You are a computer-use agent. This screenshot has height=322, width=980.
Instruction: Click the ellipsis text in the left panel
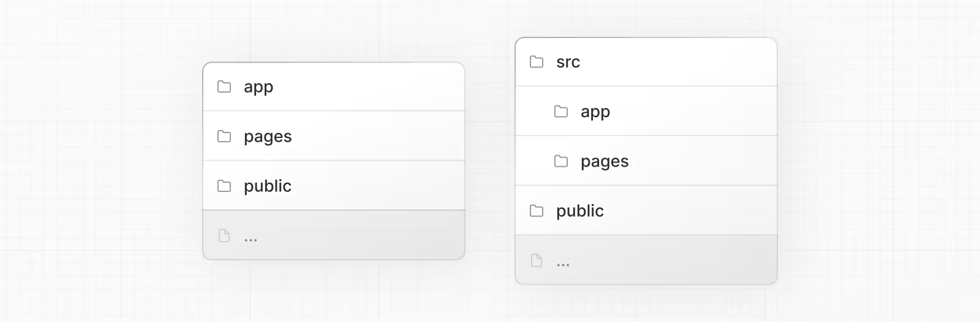click(x=251, y=239)
